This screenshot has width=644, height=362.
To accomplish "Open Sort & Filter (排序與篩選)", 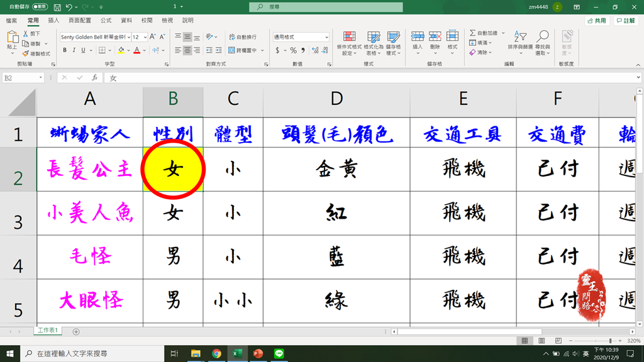I will [520, 43].
